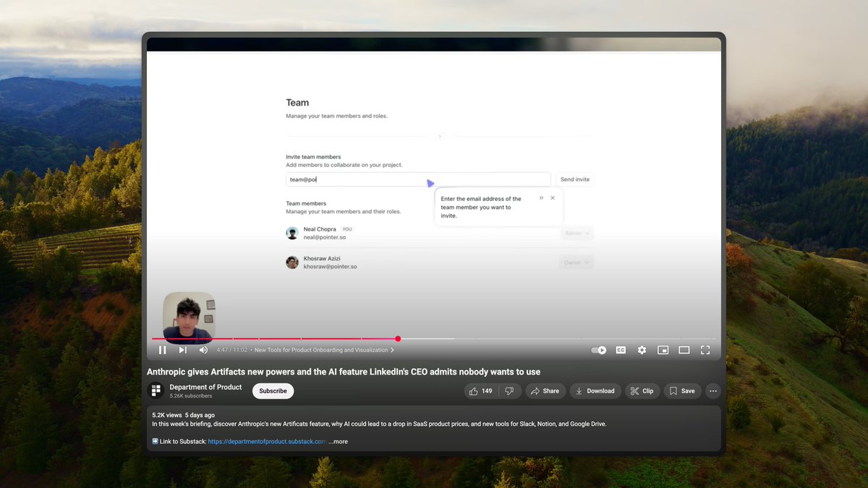868x488 pixels.
Task: Mute the video volume speaker icon
Action: click(x=203, y=350)
